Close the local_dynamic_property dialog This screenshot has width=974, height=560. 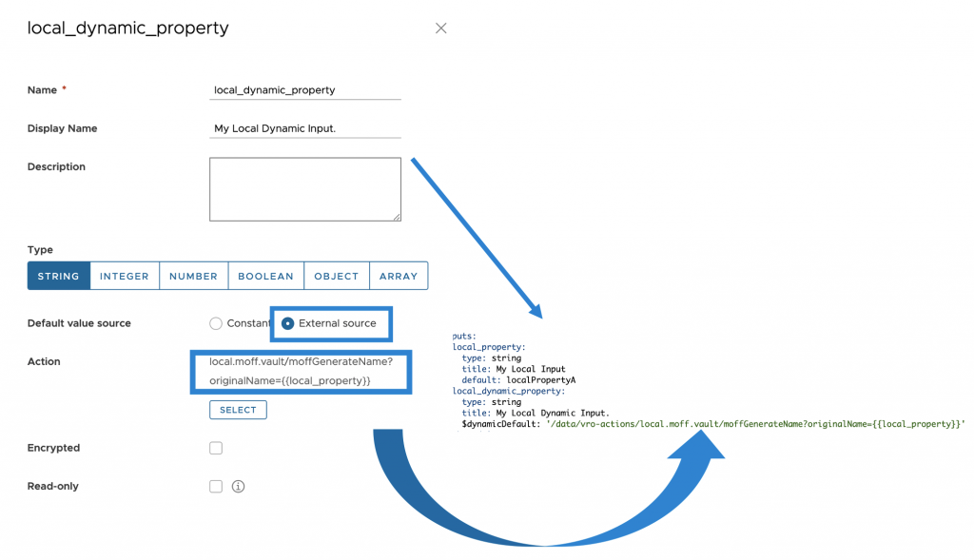[441, 28]
